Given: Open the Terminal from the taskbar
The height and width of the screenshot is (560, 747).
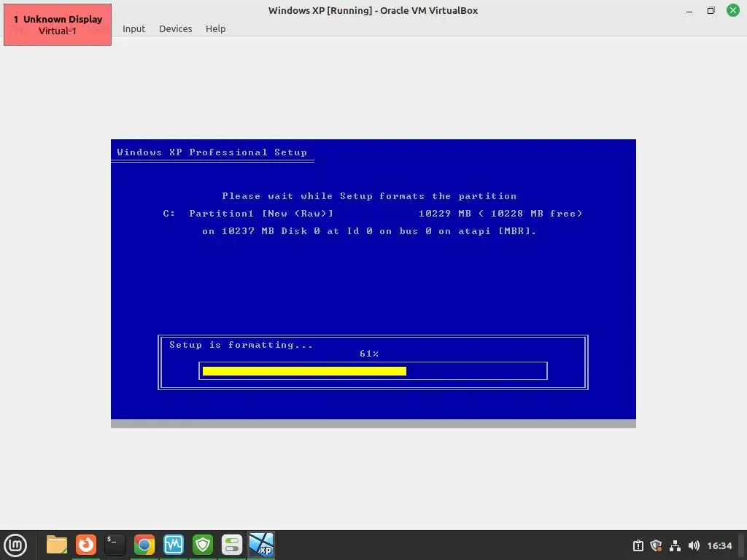Looking at the screenshot, I should [115, 545].
